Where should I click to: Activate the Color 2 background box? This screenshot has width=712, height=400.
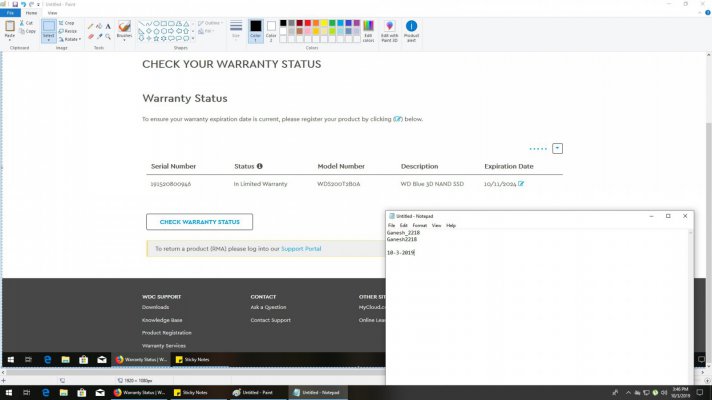tap(271, 31)
